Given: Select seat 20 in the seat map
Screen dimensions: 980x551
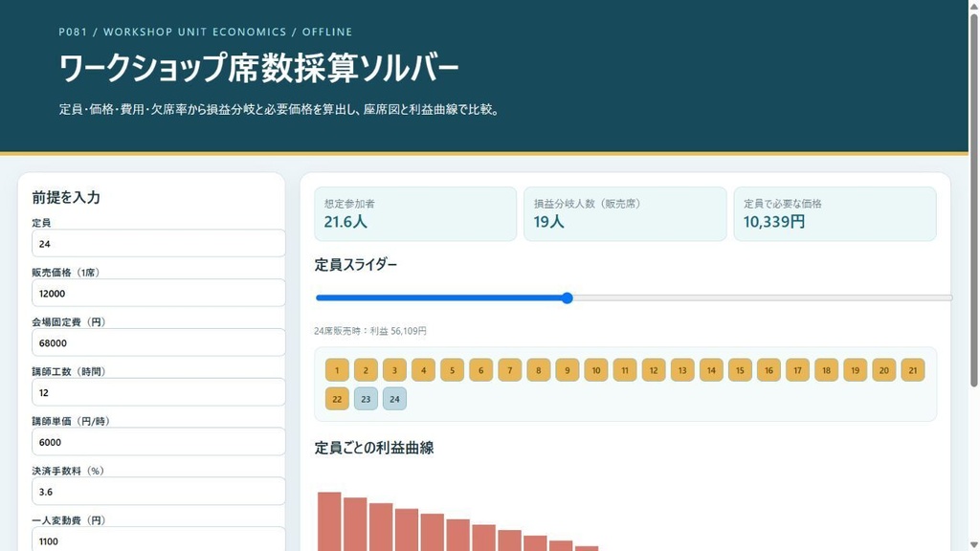Looking at the screenshot, I should click(x=883, y=370).
